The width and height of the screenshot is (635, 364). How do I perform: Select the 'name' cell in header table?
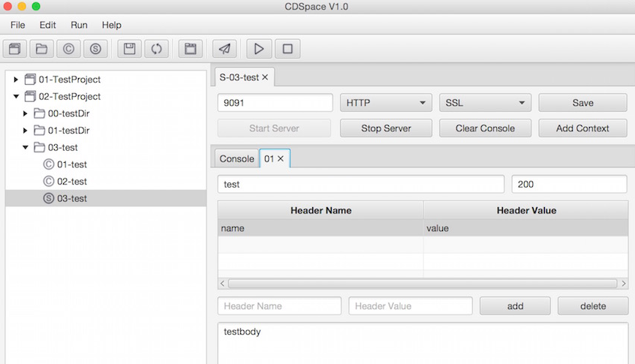click(321, 228)
